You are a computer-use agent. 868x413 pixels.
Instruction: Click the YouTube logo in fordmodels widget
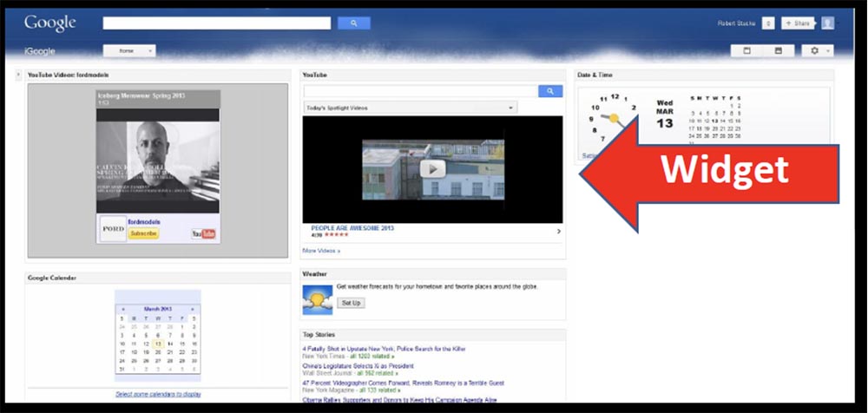coord(203,233)
